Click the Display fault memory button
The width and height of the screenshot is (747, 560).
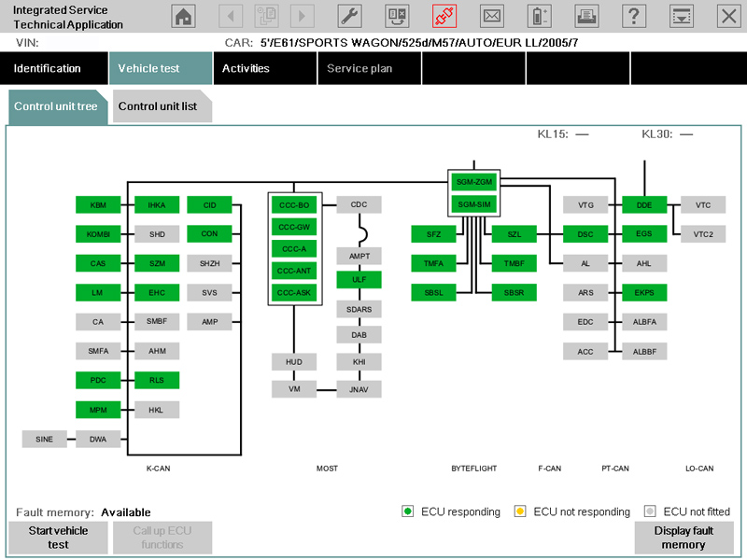[684, 538]
